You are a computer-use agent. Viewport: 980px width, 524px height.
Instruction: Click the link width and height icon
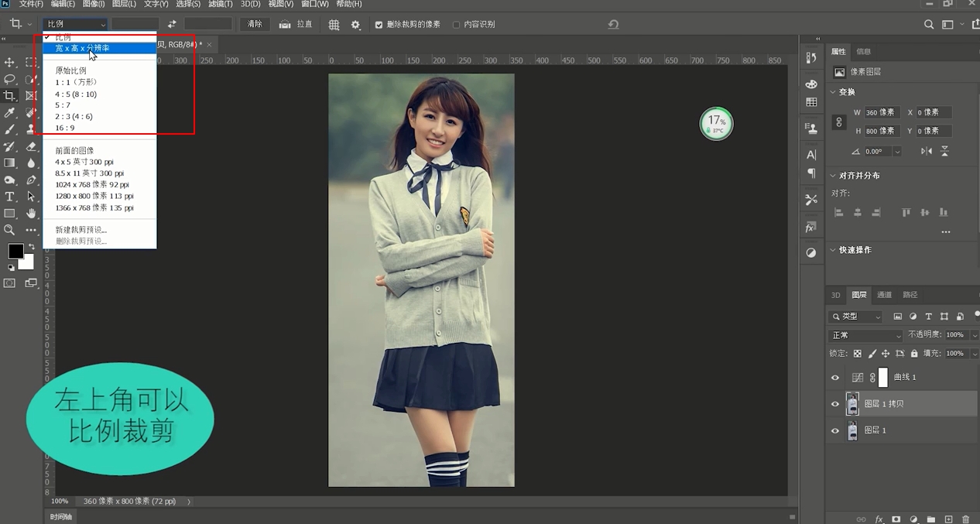coord(838,122)
